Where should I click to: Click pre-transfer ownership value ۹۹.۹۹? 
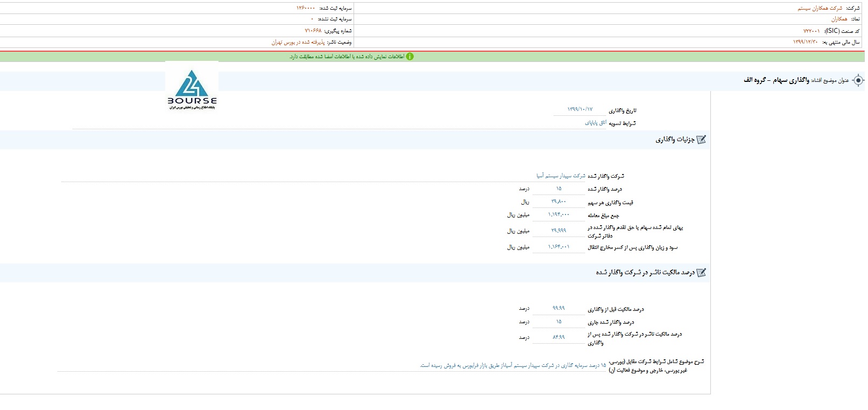tap(559, 308)
